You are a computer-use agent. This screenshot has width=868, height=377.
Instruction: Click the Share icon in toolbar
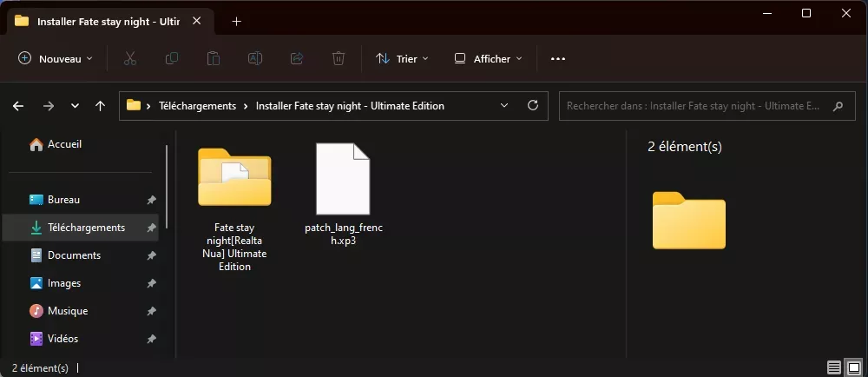(x=297, y=58)
